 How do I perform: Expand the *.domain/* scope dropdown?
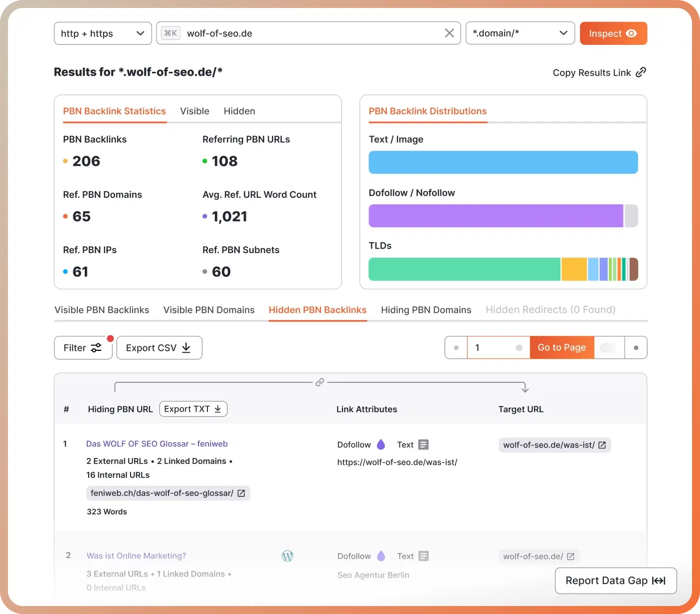(520, 33)
